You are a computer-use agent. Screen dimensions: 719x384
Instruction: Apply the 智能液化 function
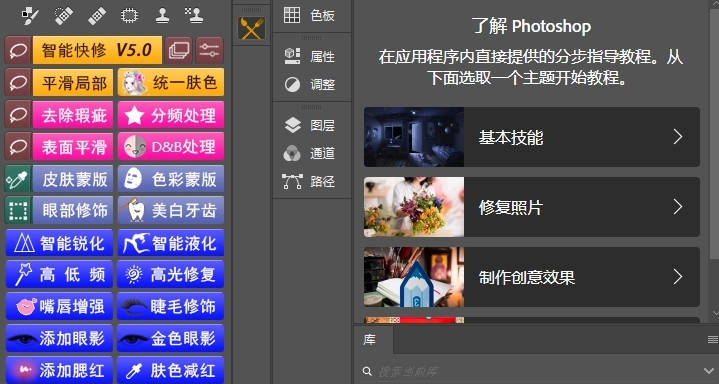coord(171,243)
